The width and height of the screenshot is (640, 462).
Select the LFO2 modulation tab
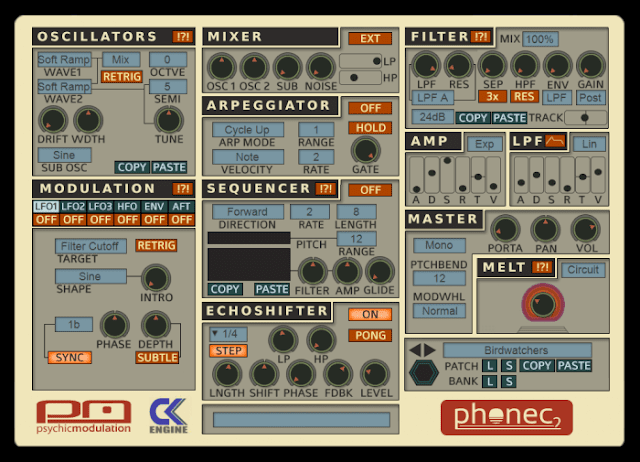pyautogui.click(x=73, y=207)
